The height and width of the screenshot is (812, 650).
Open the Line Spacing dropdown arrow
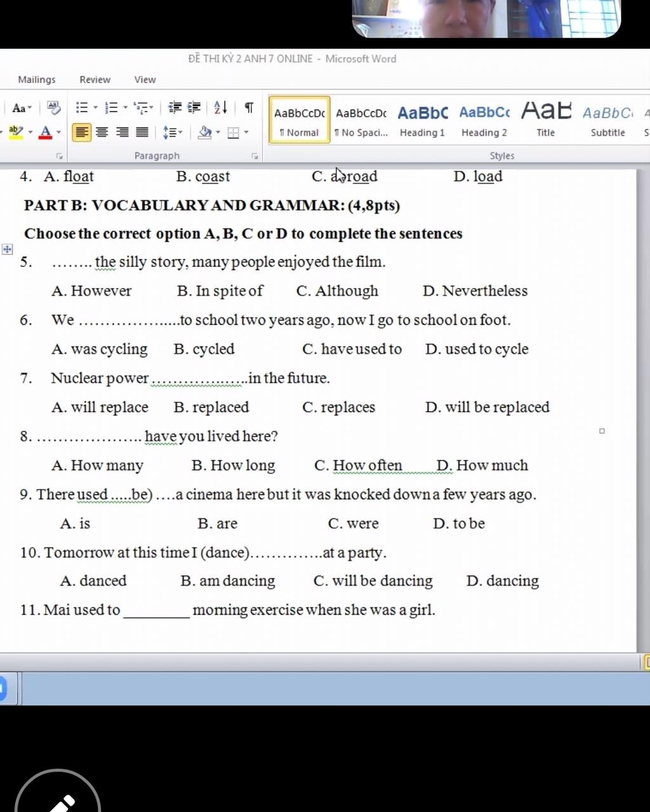(180, 133)
